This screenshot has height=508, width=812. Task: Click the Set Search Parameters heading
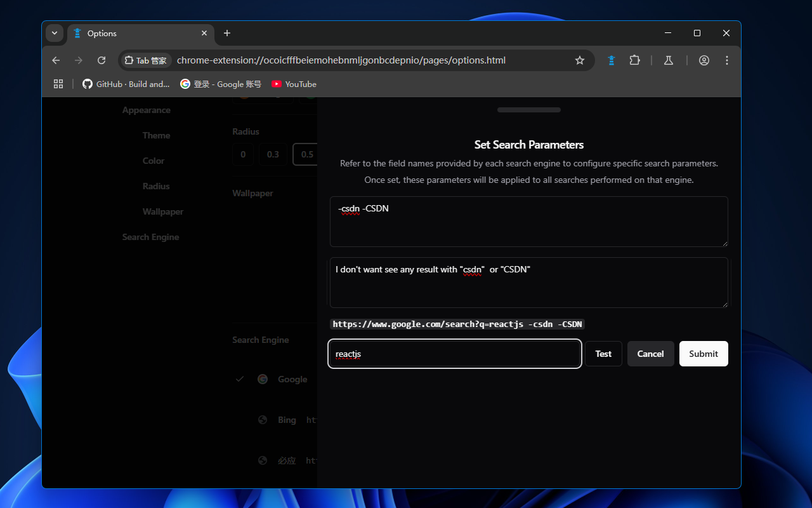pos(529,145)
